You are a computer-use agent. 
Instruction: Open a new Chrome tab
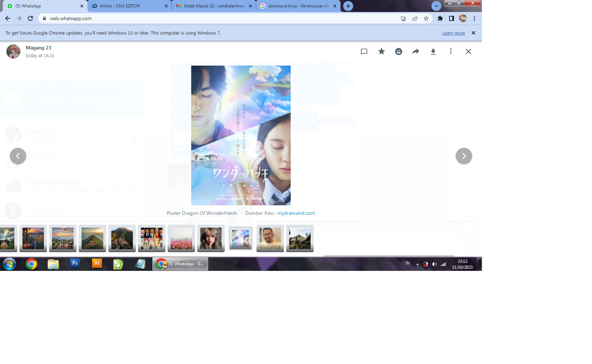coord(348,6)
